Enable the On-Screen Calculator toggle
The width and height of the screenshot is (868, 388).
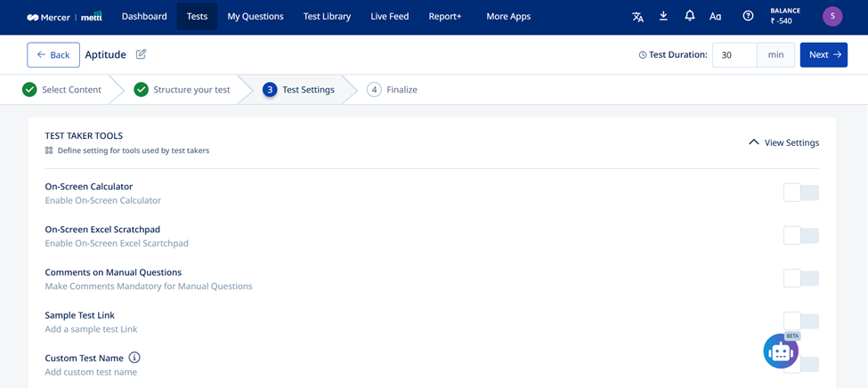coord(801,193)
